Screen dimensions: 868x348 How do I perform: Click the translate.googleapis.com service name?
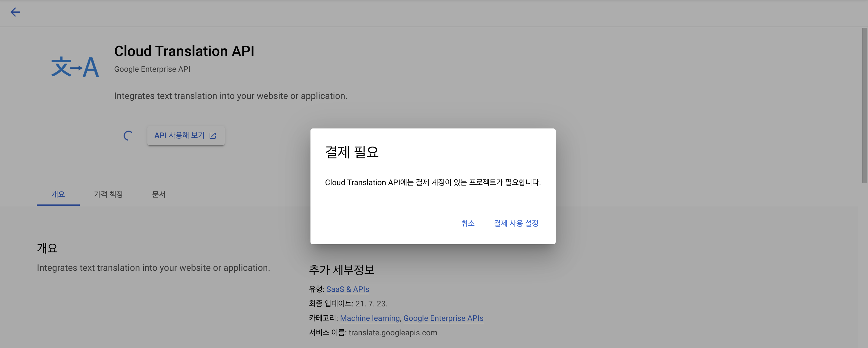[393, 333]
